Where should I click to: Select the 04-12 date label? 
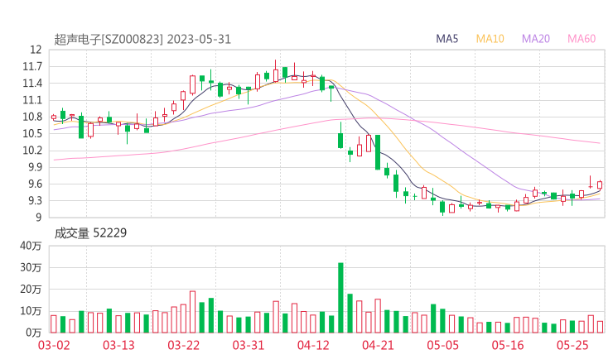point(313,345)
